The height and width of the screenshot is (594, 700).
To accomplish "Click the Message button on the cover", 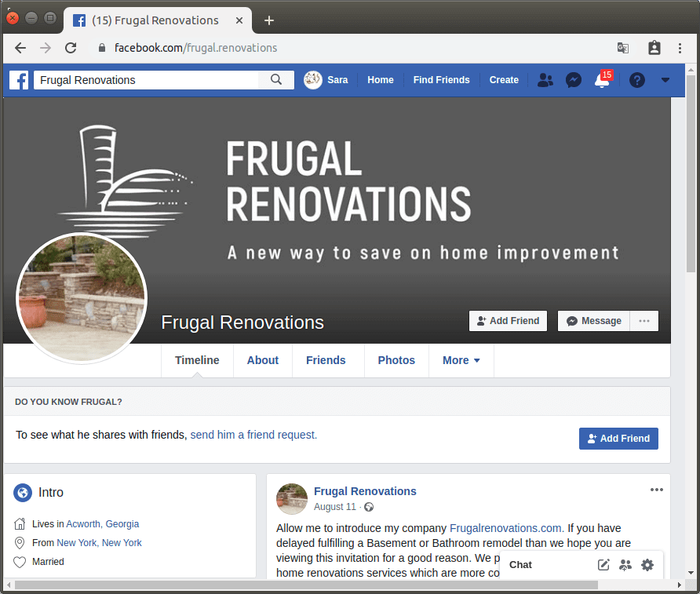I will click(594, 321).
